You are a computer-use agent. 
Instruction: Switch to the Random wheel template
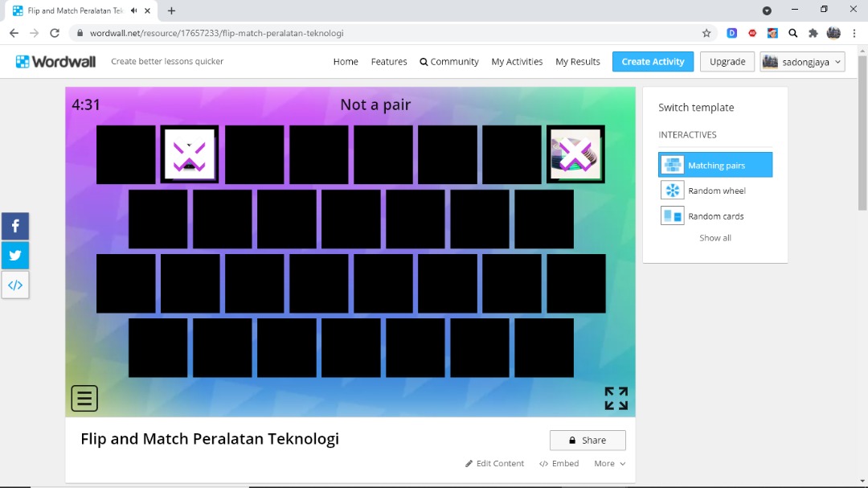(715, 191)
